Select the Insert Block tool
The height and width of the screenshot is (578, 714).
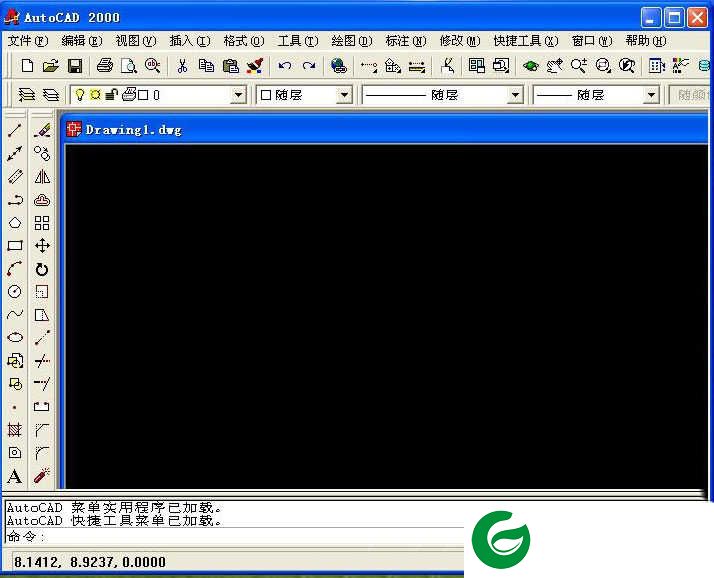pos(15,361)
